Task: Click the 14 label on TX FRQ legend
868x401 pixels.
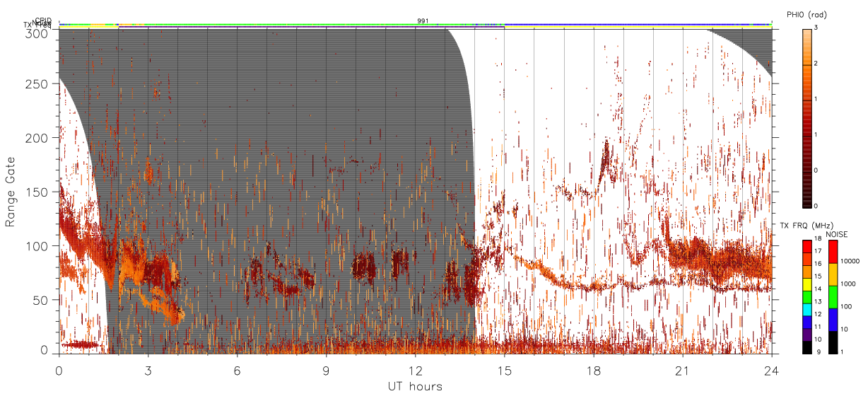Action: [x=819, y=289]
